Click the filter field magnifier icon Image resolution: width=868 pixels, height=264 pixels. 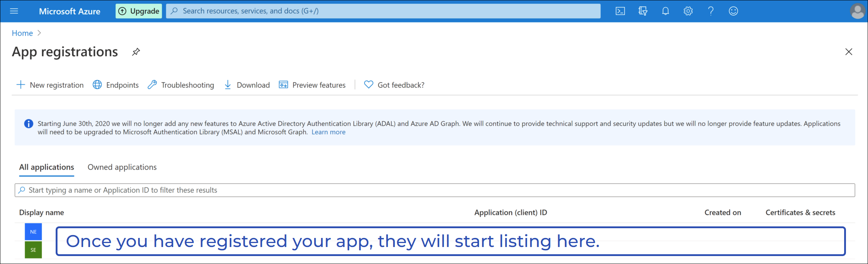point(22,190)
